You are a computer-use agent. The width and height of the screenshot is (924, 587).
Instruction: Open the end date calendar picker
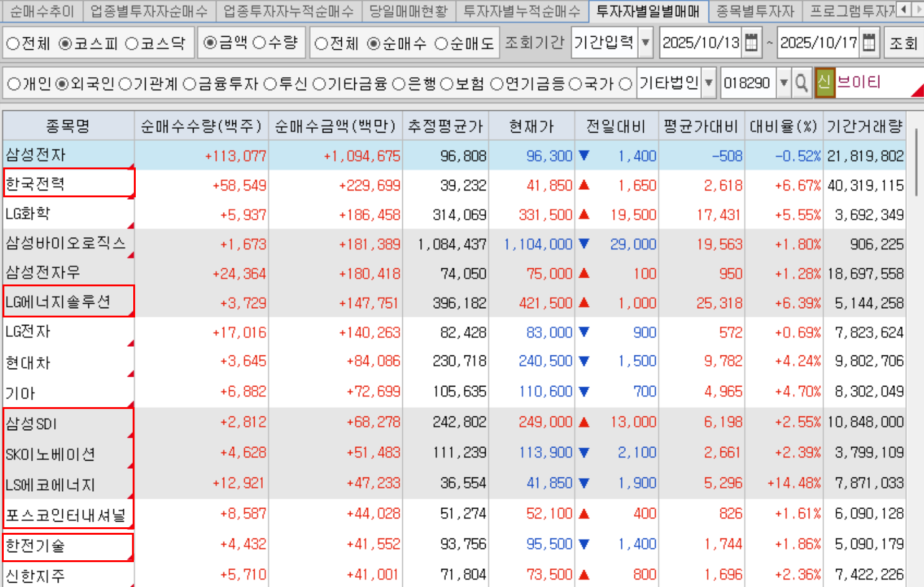pyautogui.click(x=869, y=42)
